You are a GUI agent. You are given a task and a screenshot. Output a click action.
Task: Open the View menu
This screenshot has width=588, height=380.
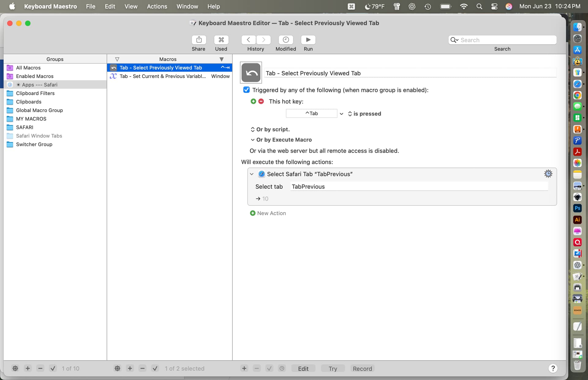click(x=131, y=6)
